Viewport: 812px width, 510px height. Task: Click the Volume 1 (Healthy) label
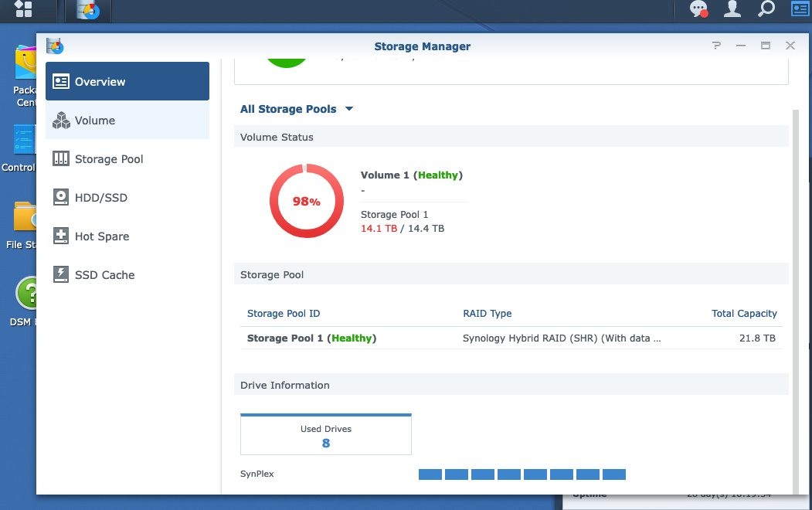click(x=412, y=175)
